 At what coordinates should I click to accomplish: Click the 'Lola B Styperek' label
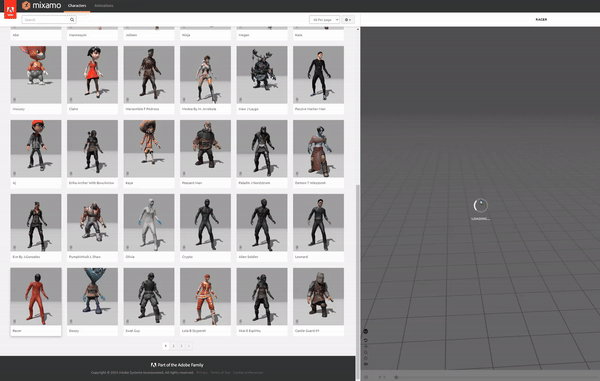click(194, 331)
